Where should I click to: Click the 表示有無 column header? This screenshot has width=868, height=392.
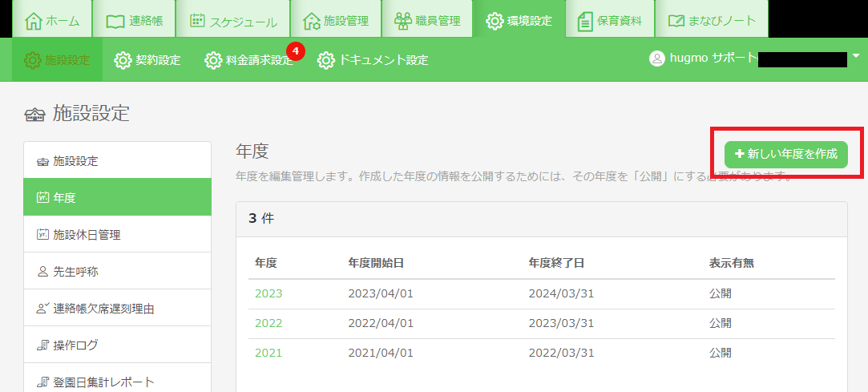coord(732,263)
